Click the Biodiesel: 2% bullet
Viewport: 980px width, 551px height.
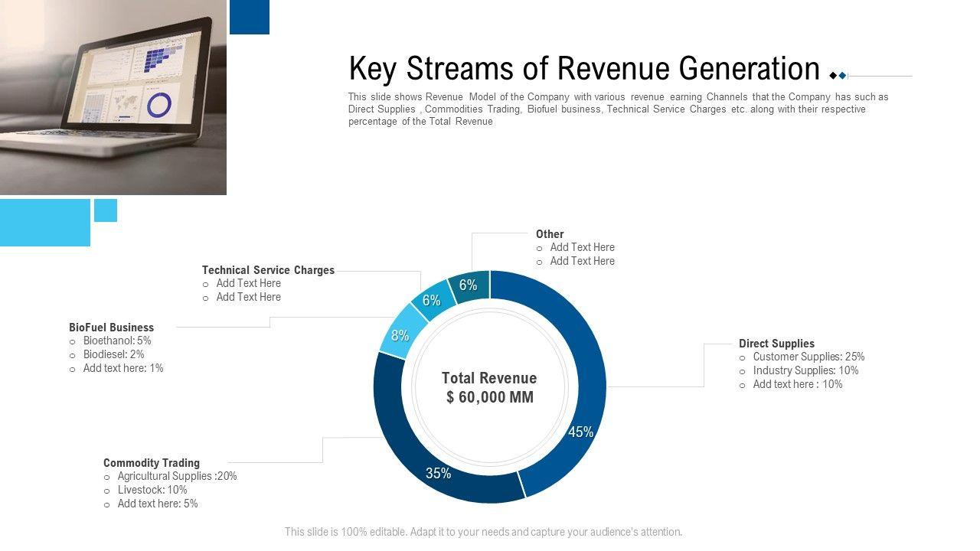click(x=113, y=354)
